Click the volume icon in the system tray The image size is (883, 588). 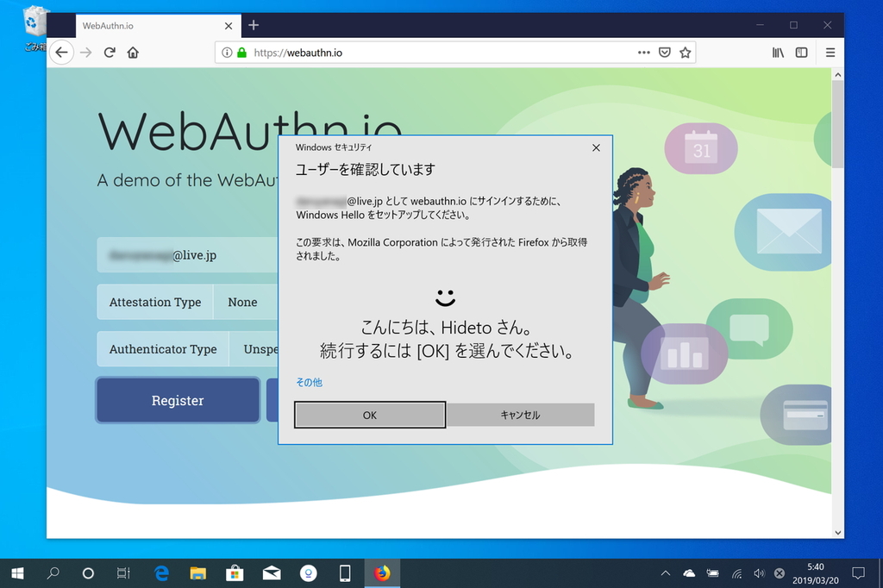tap(760, 572)
